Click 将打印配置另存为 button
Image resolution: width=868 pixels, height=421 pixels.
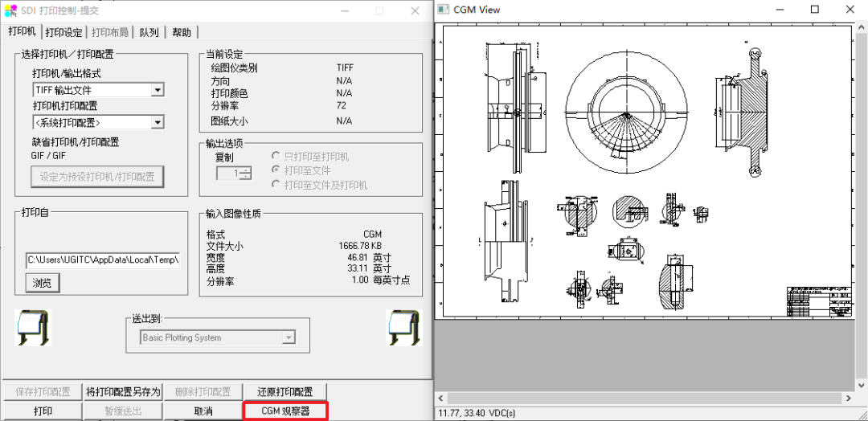click(x=123, y=392)
